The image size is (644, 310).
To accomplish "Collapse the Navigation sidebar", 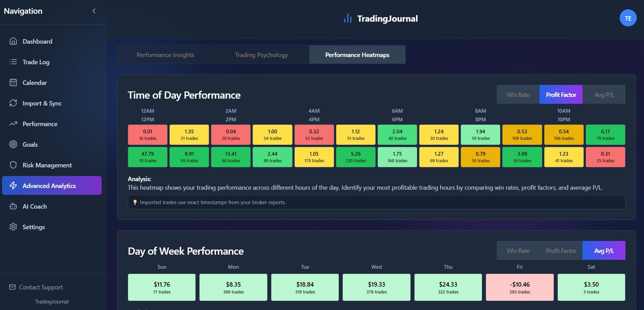I will click(x=94, y=11).
